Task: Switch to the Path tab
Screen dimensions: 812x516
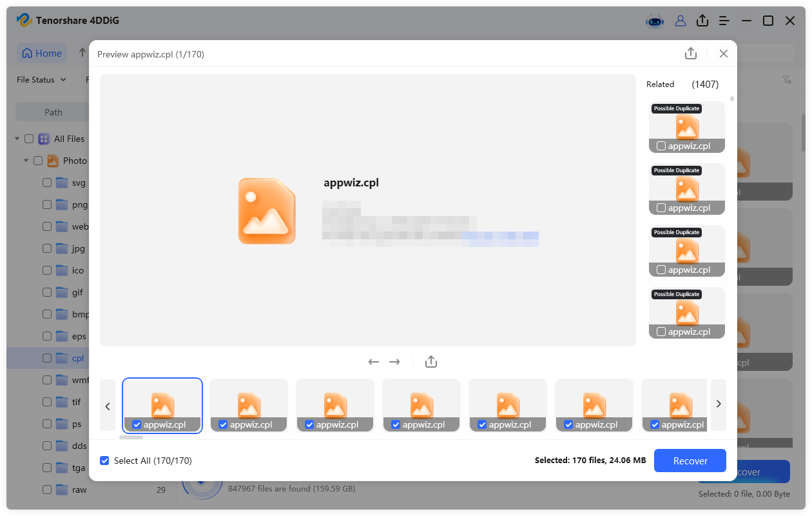Action: (53, 112)
